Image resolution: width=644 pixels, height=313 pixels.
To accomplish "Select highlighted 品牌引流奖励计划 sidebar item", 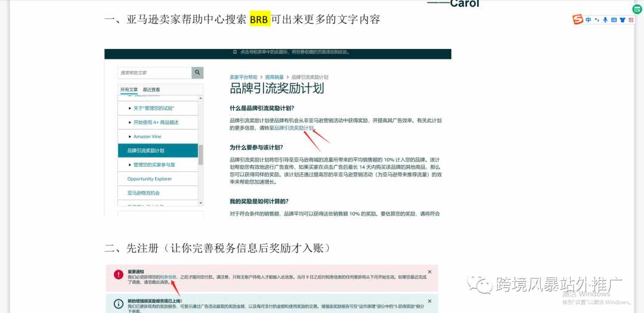I will click(x=157, y=150).
